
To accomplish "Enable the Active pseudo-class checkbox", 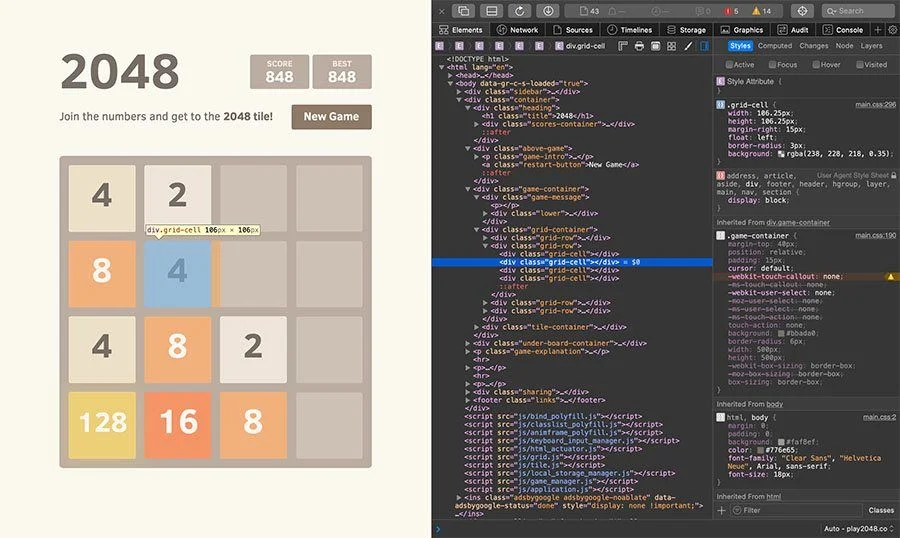I will tap(729, 65).
